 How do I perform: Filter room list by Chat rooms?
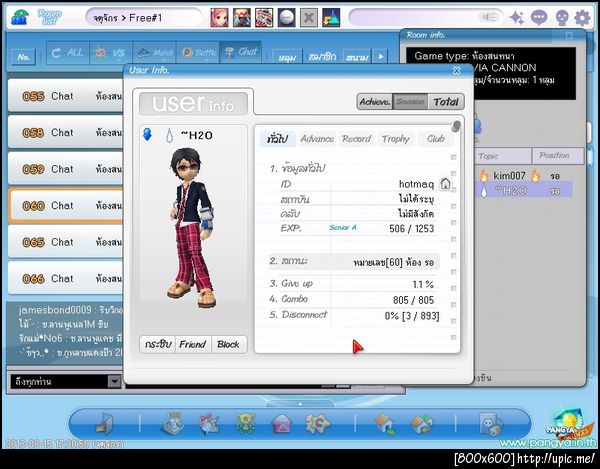pos(241,52)
